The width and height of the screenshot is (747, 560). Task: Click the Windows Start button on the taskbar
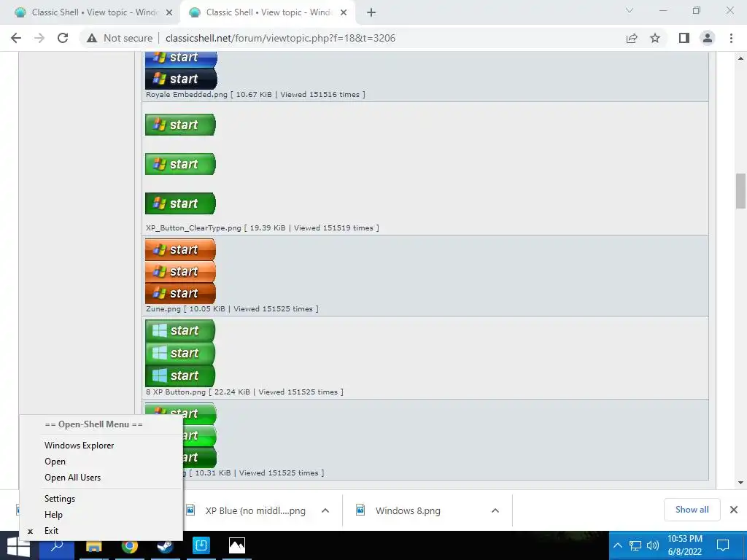tap(18, 546)
